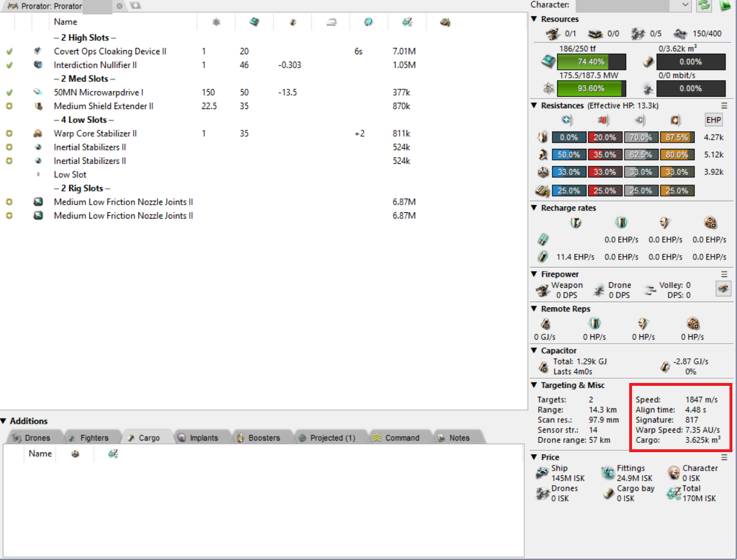Click the ammo column header icon
The width and height of the screenshot is (737, 560).
(445, 22)
